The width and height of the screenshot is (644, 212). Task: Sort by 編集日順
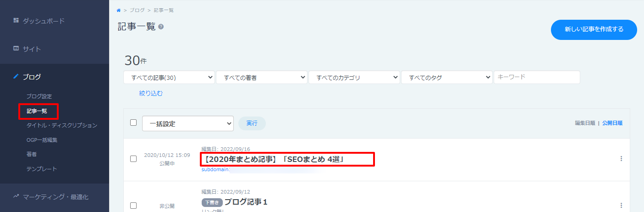585,123
